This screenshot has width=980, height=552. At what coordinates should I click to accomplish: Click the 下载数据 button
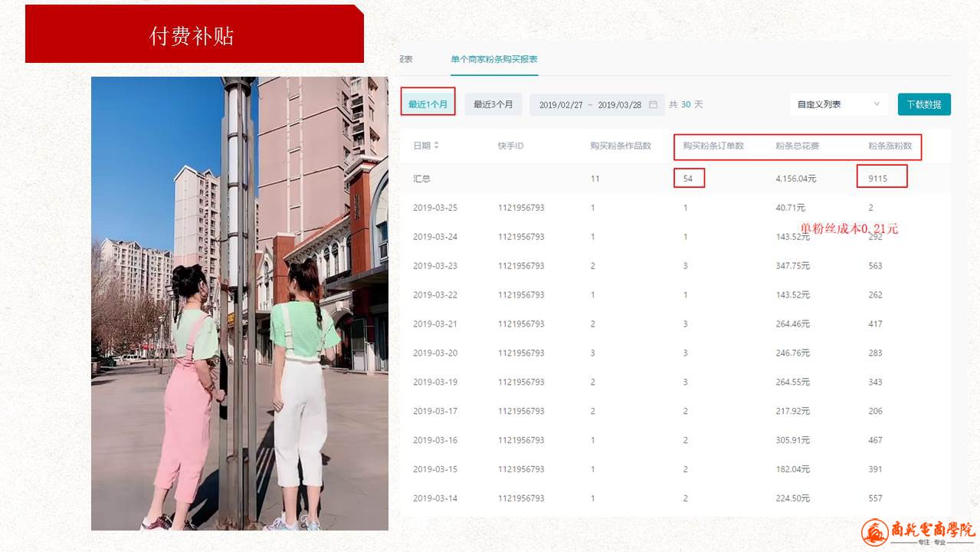[x=923, y=104]
